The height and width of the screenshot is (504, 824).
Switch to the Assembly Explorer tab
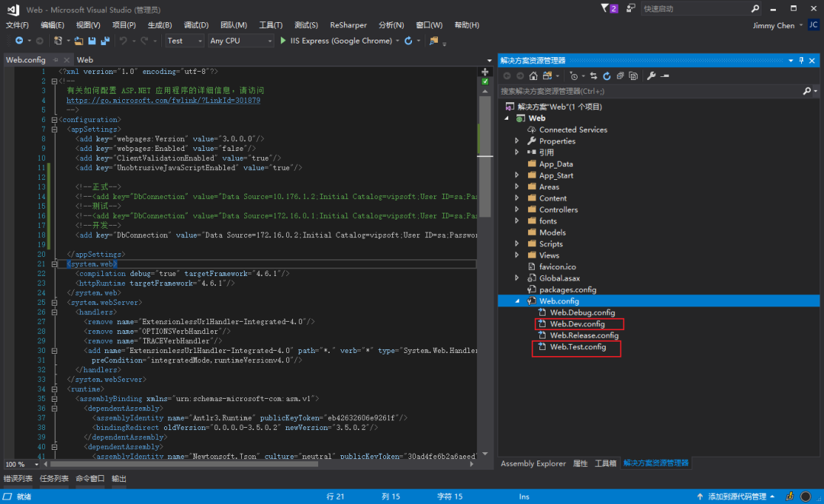[x=533, y=464]
